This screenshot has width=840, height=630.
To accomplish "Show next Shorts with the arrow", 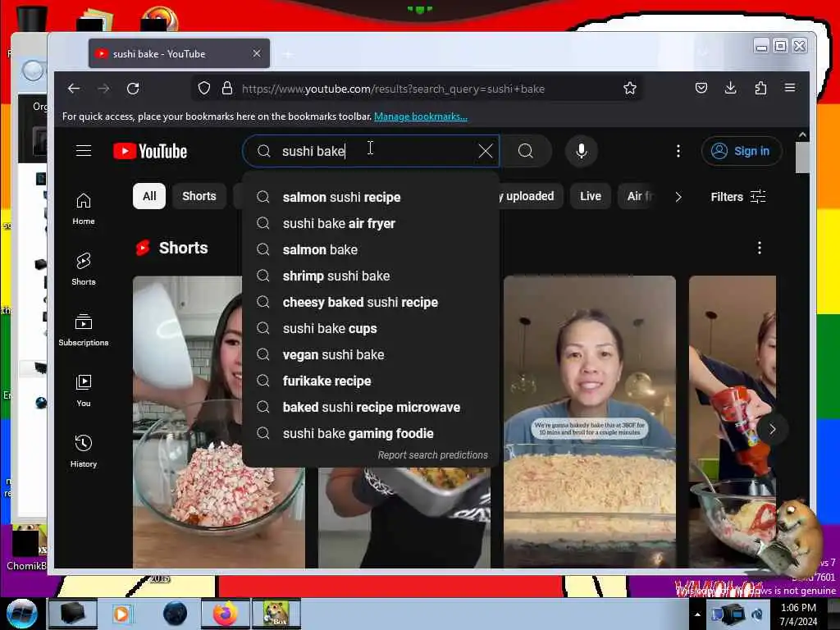I will (772, 429).
